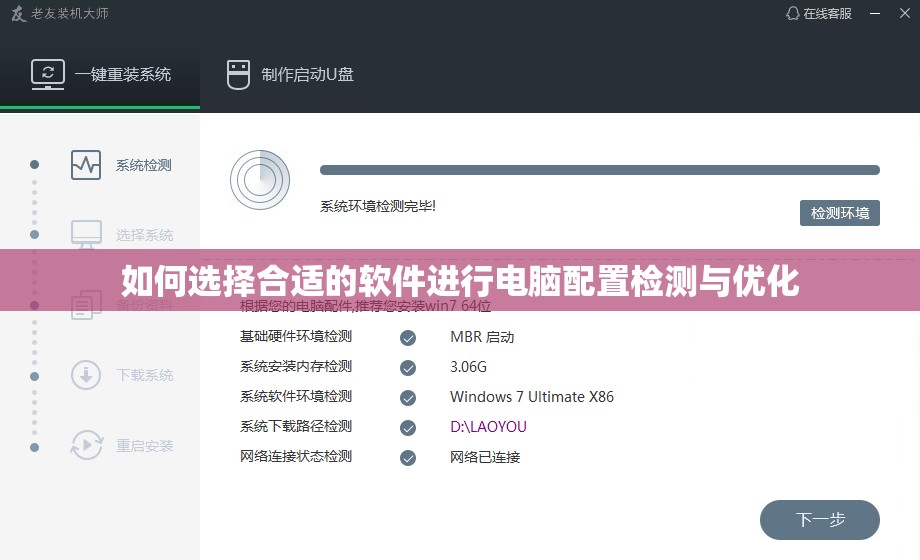
Task: Click checkmark beside 系统软件环境检测
Action: (408, 397)
